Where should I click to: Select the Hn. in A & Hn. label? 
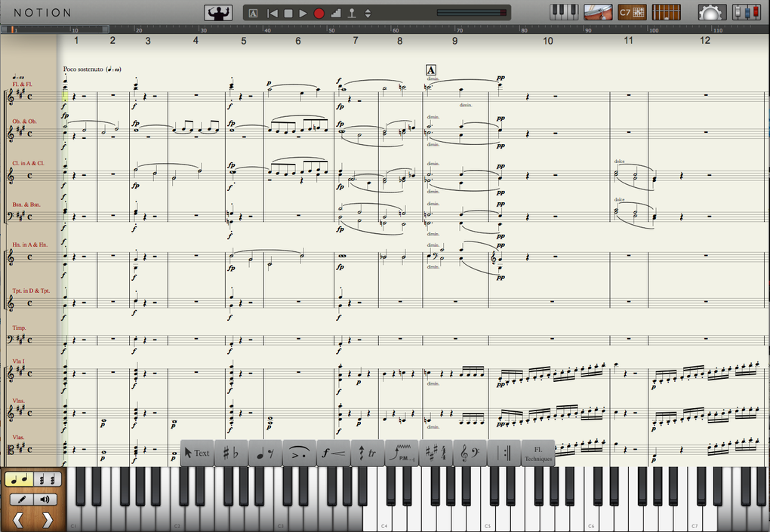(x=30, y=244)
